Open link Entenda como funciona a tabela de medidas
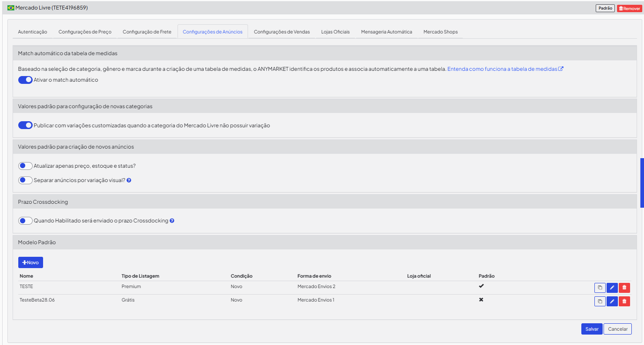This screenshot has height=345, width=644. click(505, 69)
